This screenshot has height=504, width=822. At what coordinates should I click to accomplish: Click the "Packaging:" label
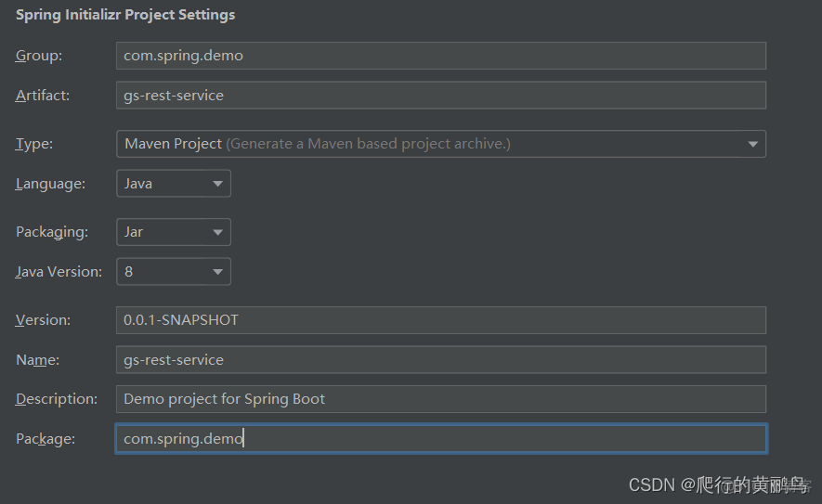52,232
